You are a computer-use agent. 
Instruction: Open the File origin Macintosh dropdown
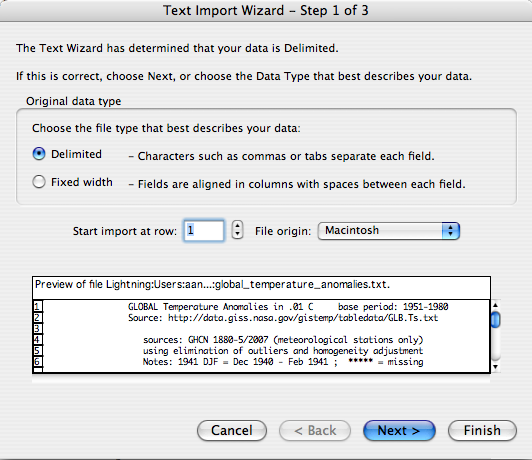[389, 231]
